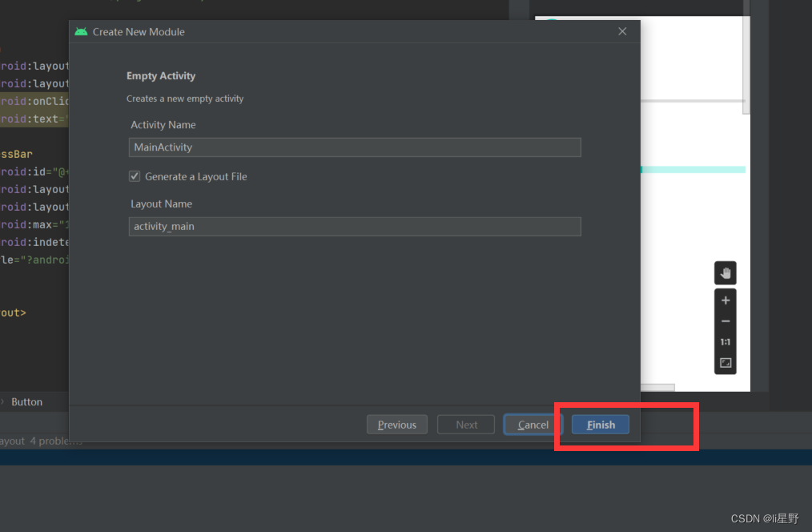Click the horizontal scrollbar under the preview
Image resolution: width=812 pixels, height=532 pixels.
tap(657, 388)
